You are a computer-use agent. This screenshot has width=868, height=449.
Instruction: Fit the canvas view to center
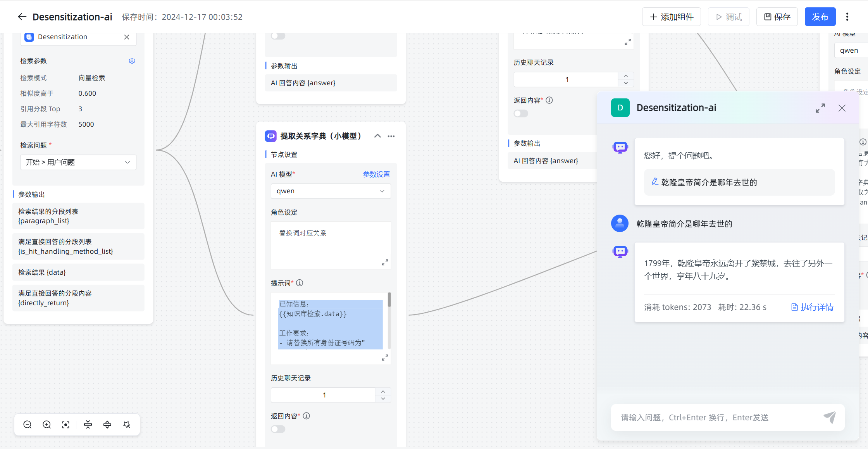[65, 424]
